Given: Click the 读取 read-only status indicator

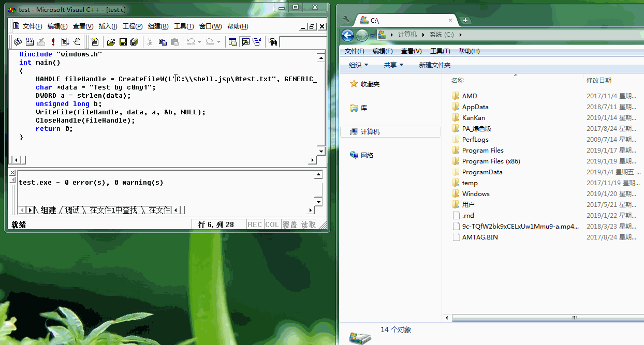Looking at the screenshot, I should (308, 224).
